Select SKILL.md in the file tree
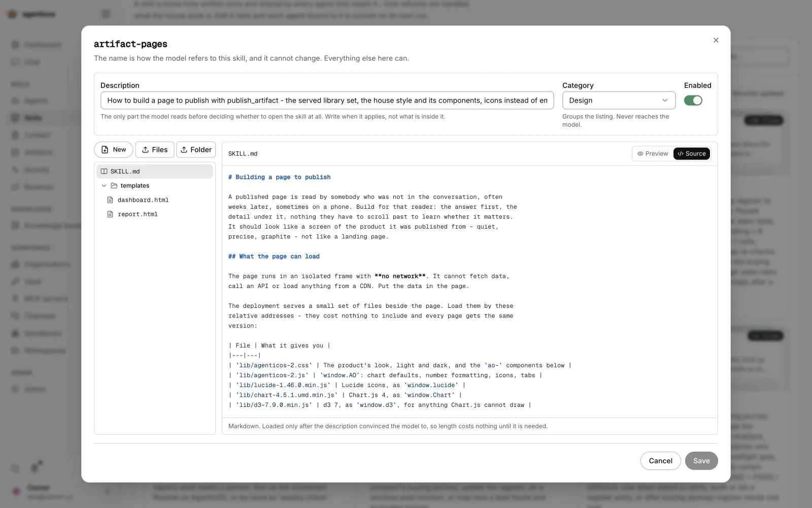The image size is (812, 508). point(155,172)
